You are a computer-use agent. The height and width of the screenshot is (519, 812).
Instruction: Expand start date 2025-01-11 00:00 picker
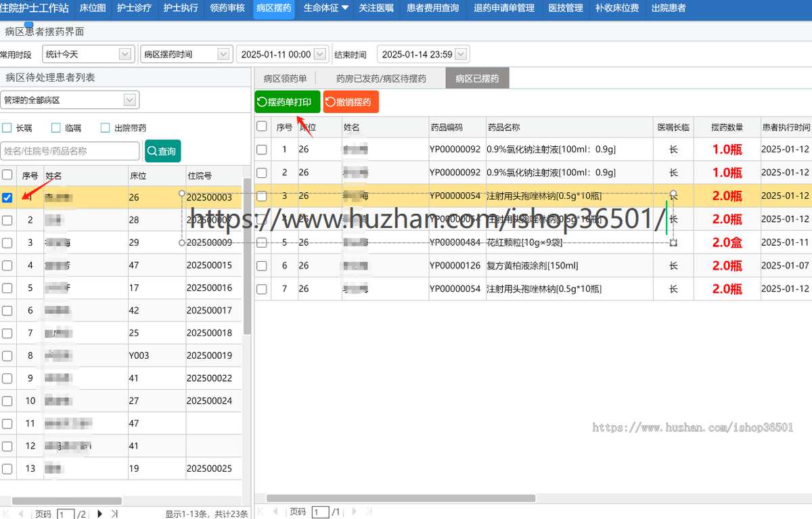point(321,54)
